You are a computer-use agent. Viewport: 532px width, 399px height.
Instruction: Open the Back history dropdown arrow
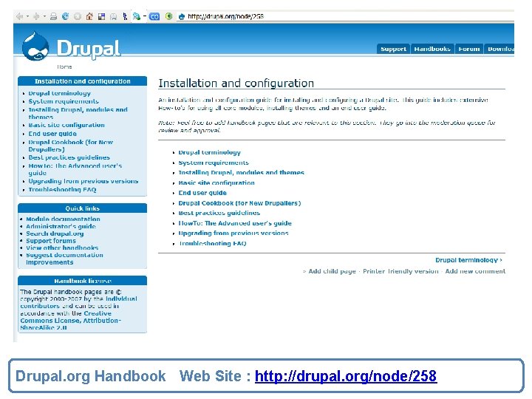pos(27,16)
